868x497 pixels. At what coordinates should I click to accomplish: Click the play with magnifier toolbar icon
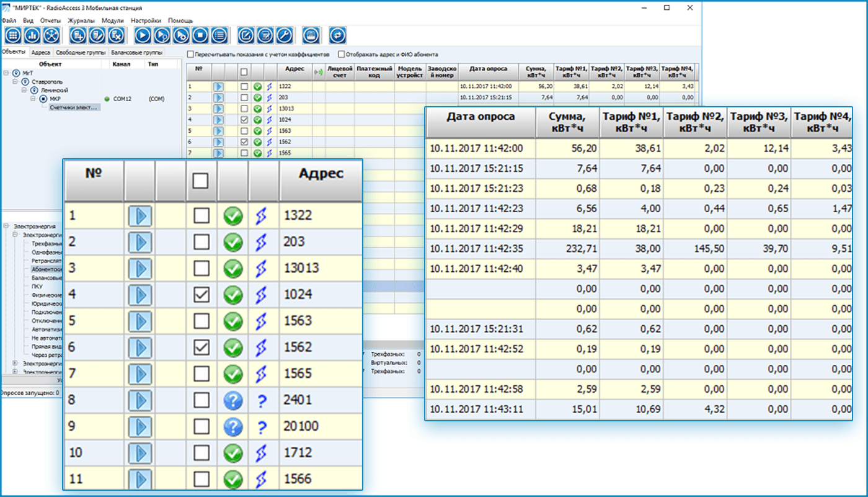point(162,35)
